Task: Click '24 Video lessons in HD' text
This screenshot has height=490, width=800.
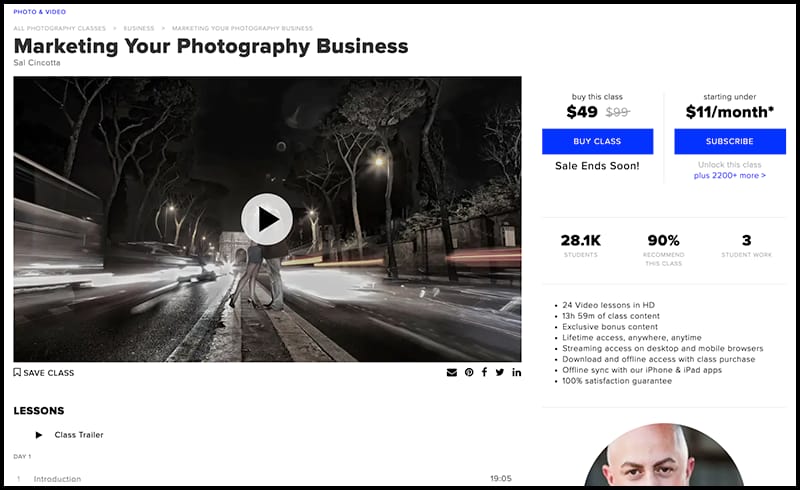Action: (x=608, y=305)
